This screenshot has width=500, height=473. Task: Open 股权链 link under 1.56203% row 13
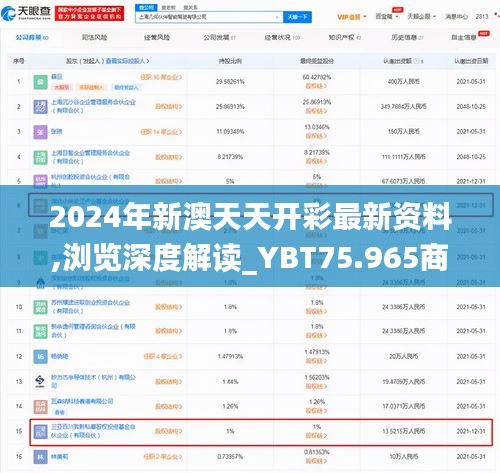[x=316, y=386]
